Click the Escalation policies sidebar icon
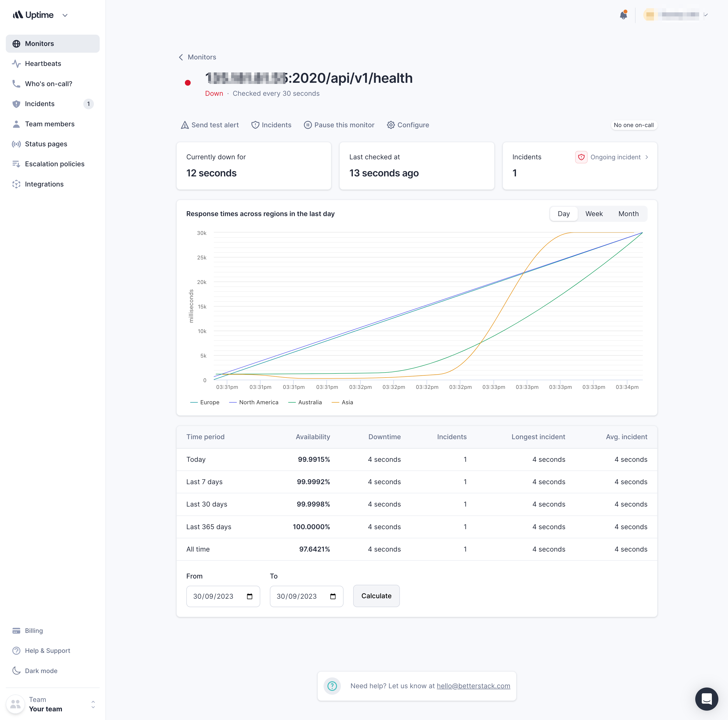Image resolution: width=728 pixels, height=720 pixels. click(16, 164)
